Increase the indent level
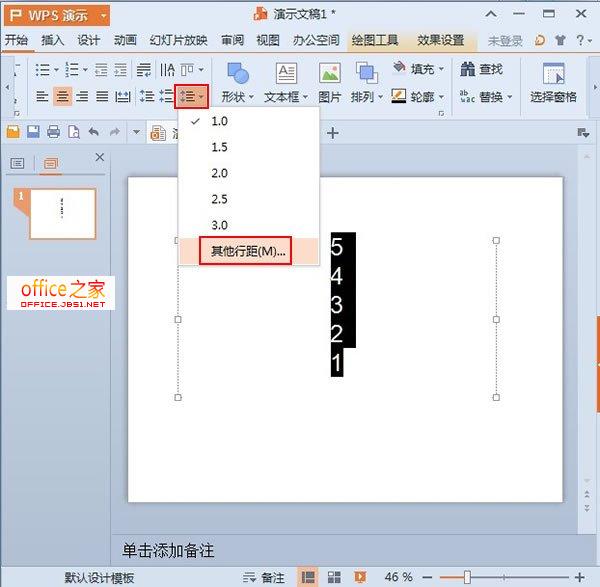 [x=121, y=70]
